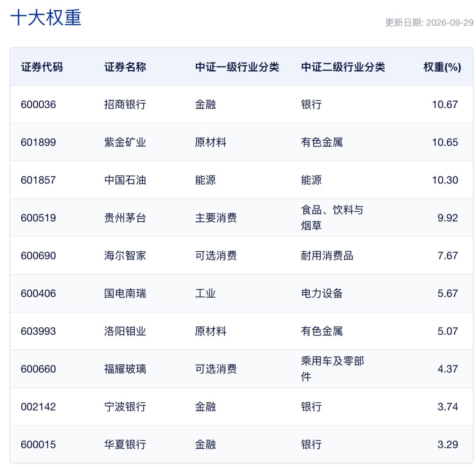The height and width of the screenshot is (467, 476).
Task: Click the 证券代码 column header
Action: tap(42, 67)
